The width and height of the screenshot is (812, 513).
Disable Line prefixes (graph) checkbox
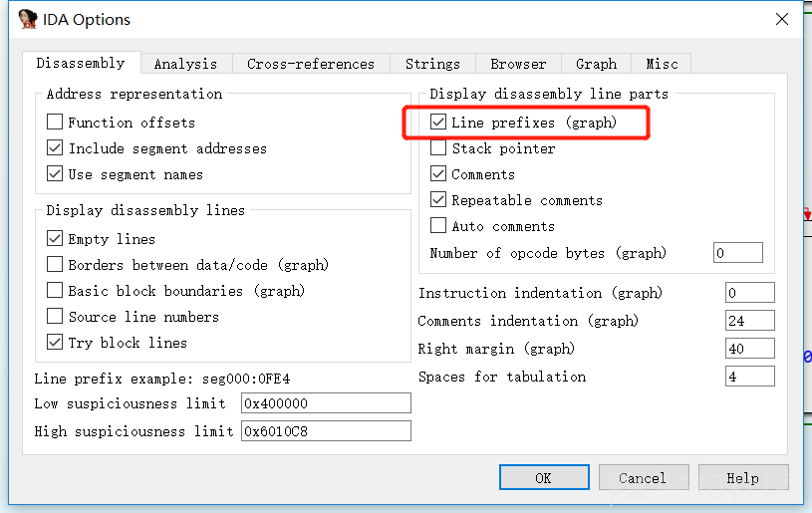pos(438,123)
